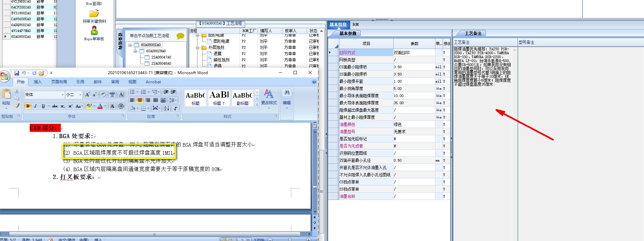Clear formatting with eraser icon

point(103,95)
